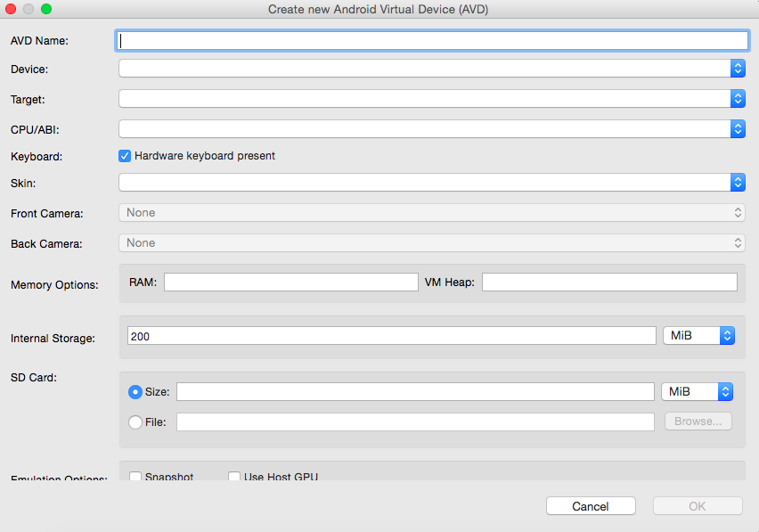The width and height of the screenshot is (759, 532).
Task: Select the SD Card Size radio button
Action: click(135, 391)
